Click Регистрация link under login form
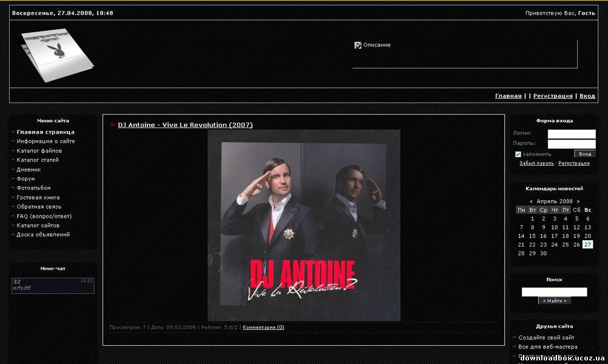Screen dimensions: 608x364 pyautogui.click(x=574, y=163)
